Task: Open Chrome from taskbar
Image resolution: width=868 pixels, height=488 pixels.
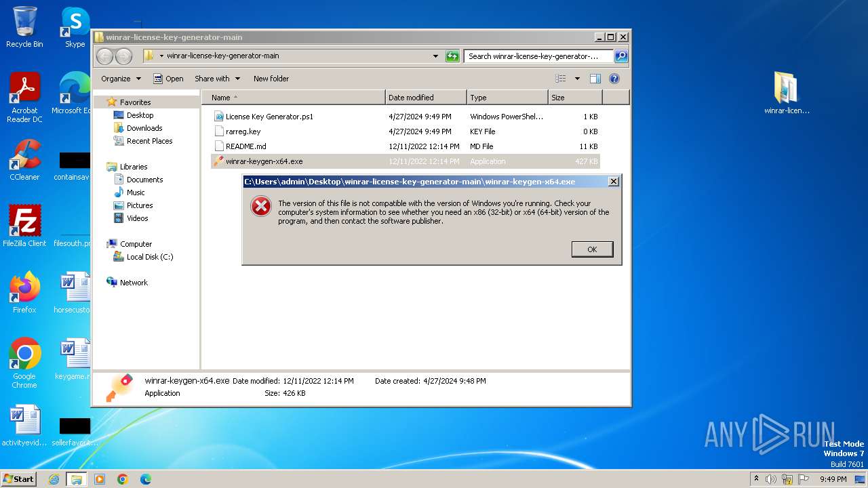Action: pyautogui.click(x=123, y=479)
